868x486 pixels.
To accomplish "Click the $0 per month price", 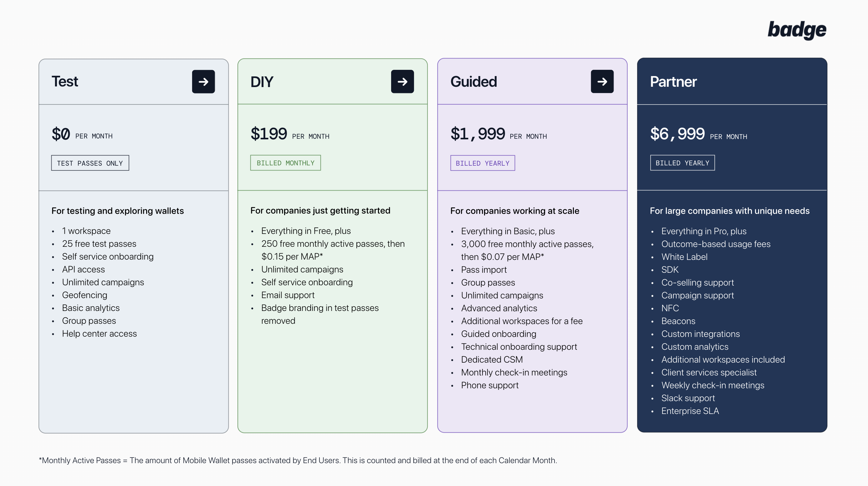I will tap(82, 134).
